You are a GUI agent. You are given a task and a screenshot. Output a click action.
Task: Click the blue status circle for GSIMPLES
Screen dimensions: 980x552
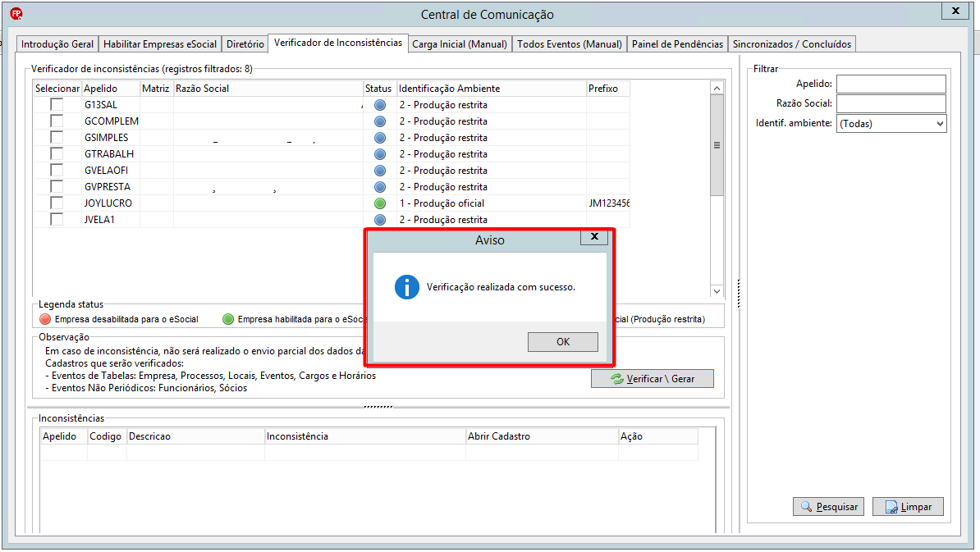[x=380, y=137]
